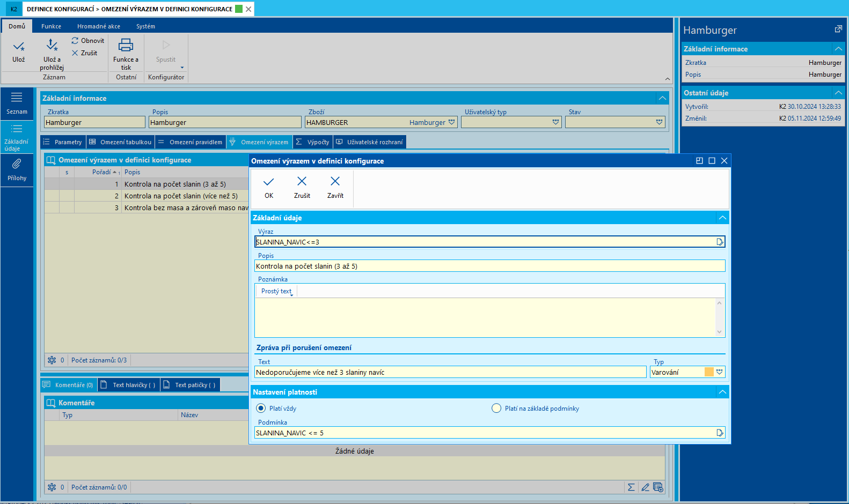
Task: Click the Obnovit refresh button
Action: [88, 41]
